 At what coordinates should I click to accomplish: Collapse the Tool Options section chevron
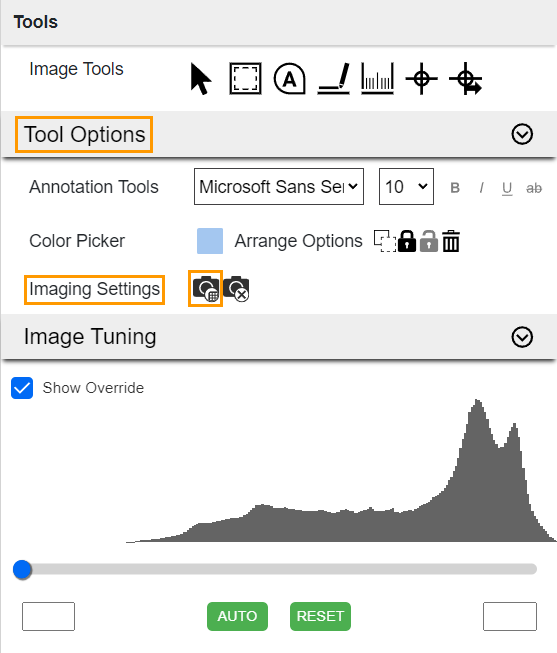522,134
